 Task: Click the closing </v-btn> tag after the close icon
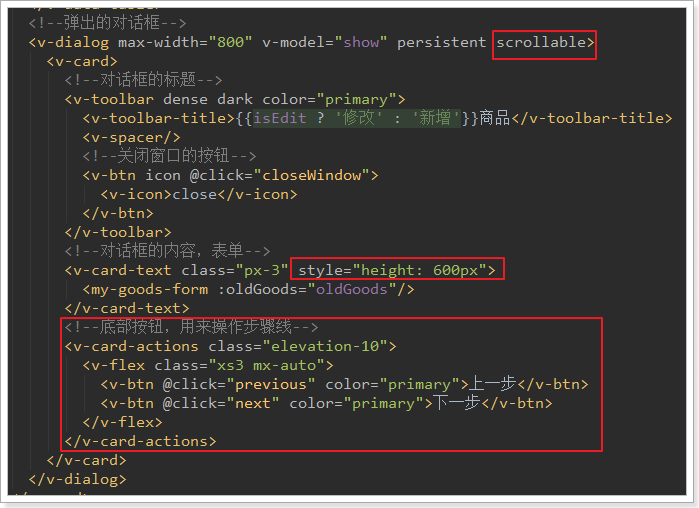(118, 213)
